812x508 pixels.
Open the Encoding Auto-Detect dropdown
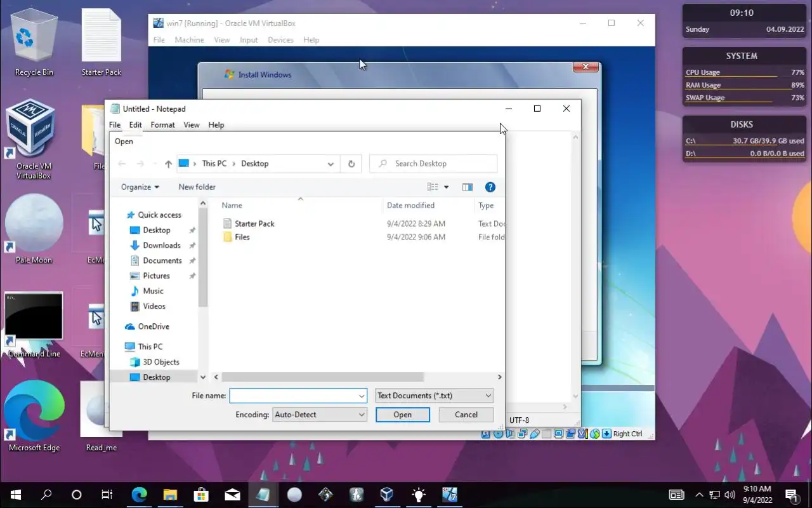coord(320,415)
